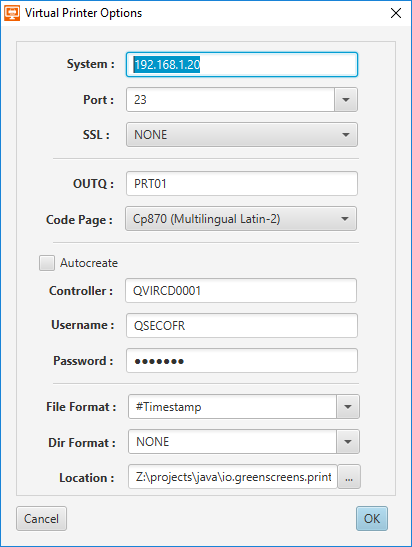Click into the OUTQ field PRT01
Screen dimensions: 412x547
pyautogui.click(x=242, y=183)
